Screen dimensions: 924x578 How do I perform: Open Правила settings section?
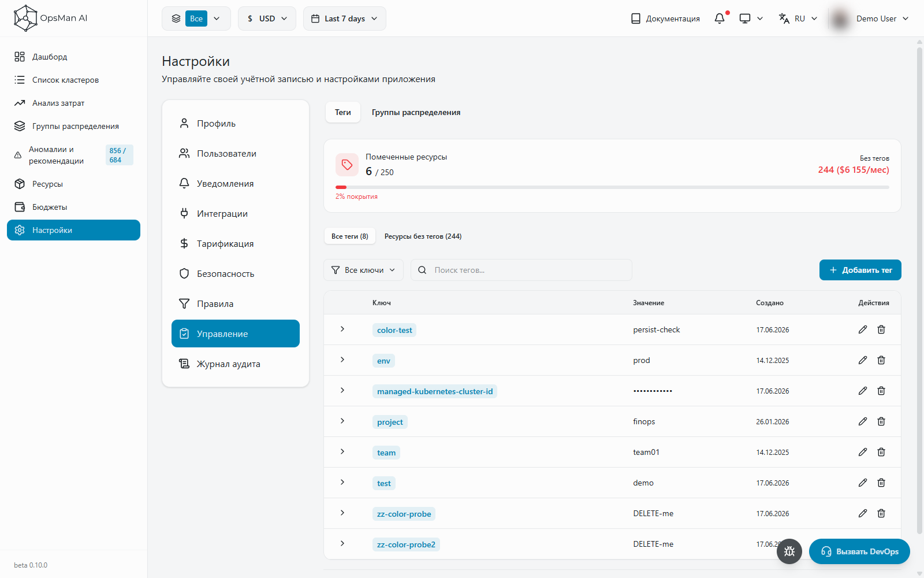coord(236,303)
